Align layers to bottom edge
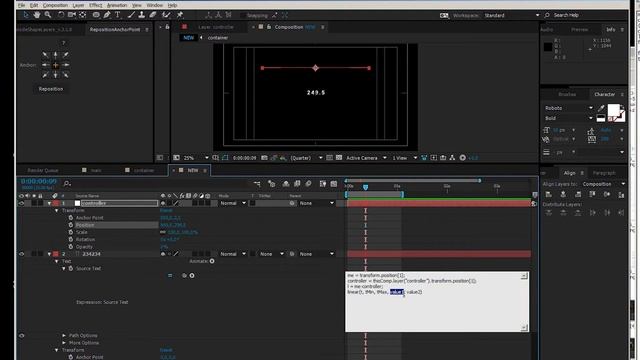Image resolution: width=640 pixels, height=360 pixels. [x=621, y=195]
